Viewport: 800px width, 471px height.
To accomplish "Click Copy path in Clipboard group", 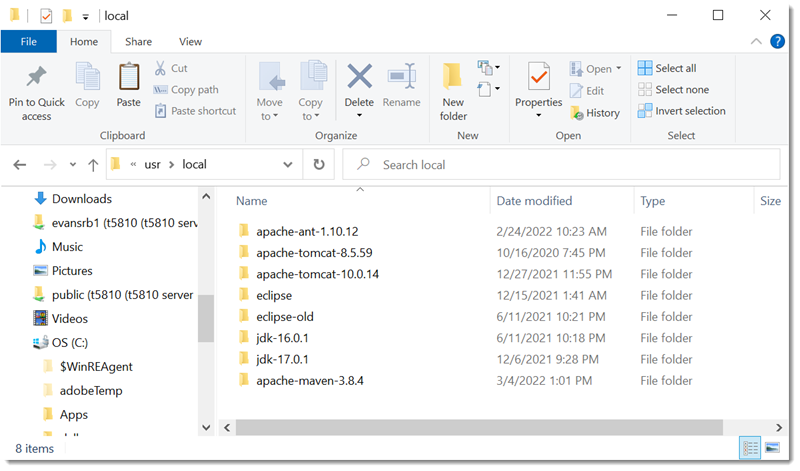I will pos(186,90).
